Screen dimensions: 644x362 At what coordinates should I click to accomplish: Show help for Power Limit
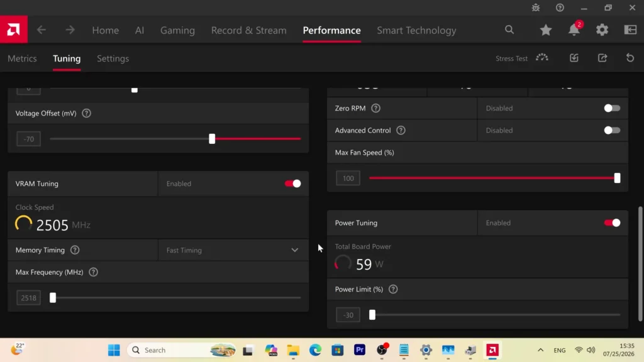pyautogui.click(x=393, y=289)
